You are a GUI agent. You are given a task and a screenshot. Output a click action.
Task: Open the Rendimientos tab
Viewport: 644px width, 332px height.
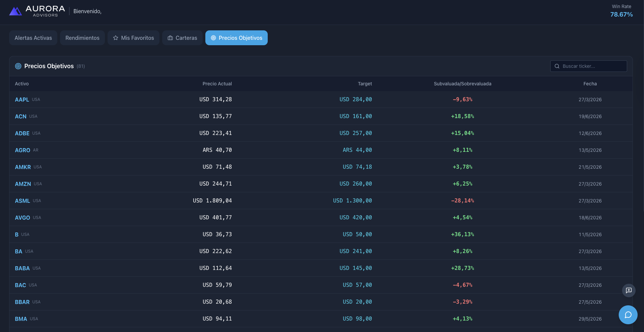coord(82,38)
